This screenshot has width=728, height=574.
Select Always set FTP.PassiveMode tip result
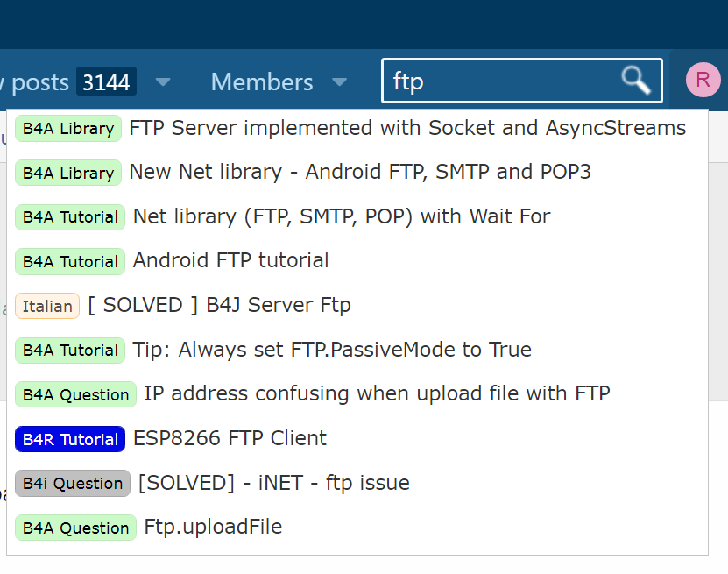(x=332, y=350)
